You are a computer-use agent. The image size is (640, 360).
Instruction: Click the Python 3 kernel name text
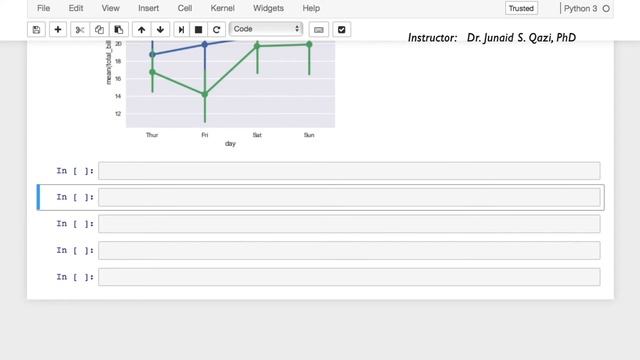coord(580,8)
